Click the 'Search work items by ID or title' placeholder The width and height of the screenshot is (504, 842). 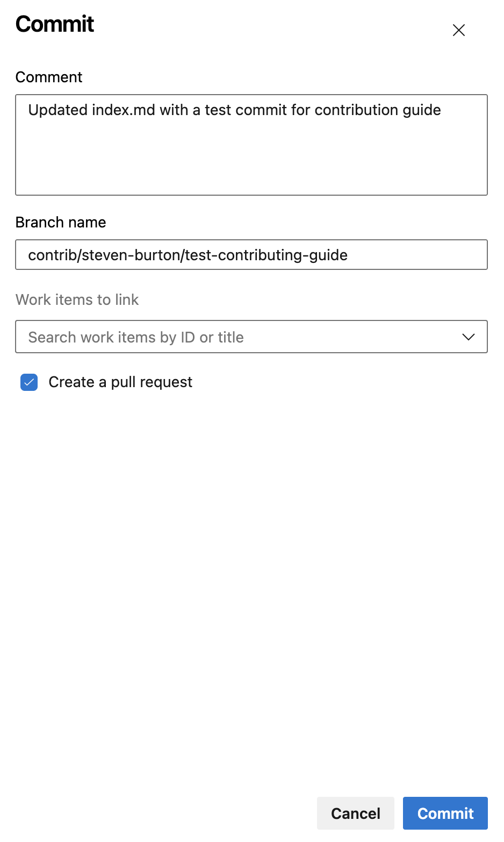136,337
